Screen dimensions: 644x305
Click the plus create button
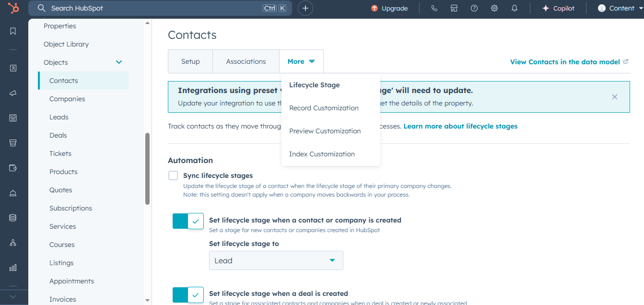tap(305, 8)
